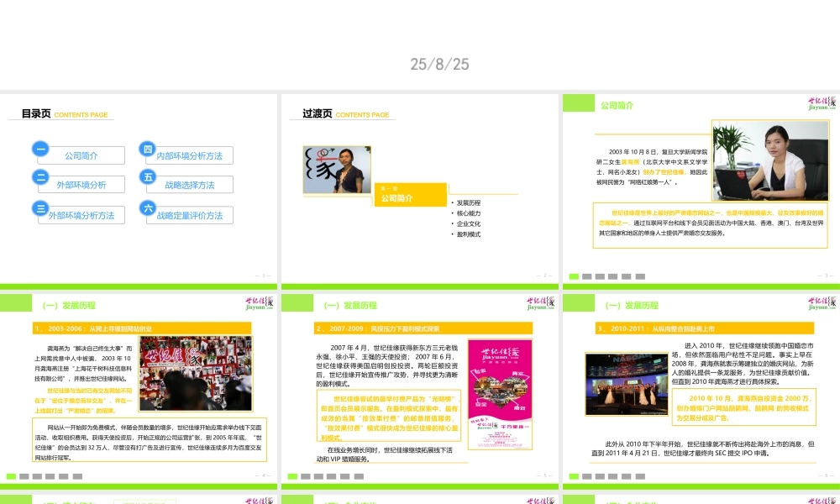This screenshot has height=504, width=840.
Task: Click the blue circle icon numbered 三
Action: tap(40, 207)
